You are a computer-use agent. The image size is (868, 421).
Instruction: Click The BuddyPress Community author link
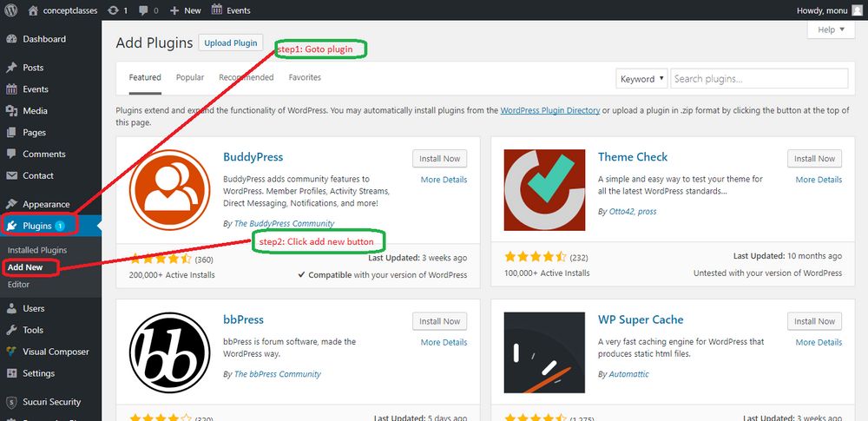[x=284, y=223]
